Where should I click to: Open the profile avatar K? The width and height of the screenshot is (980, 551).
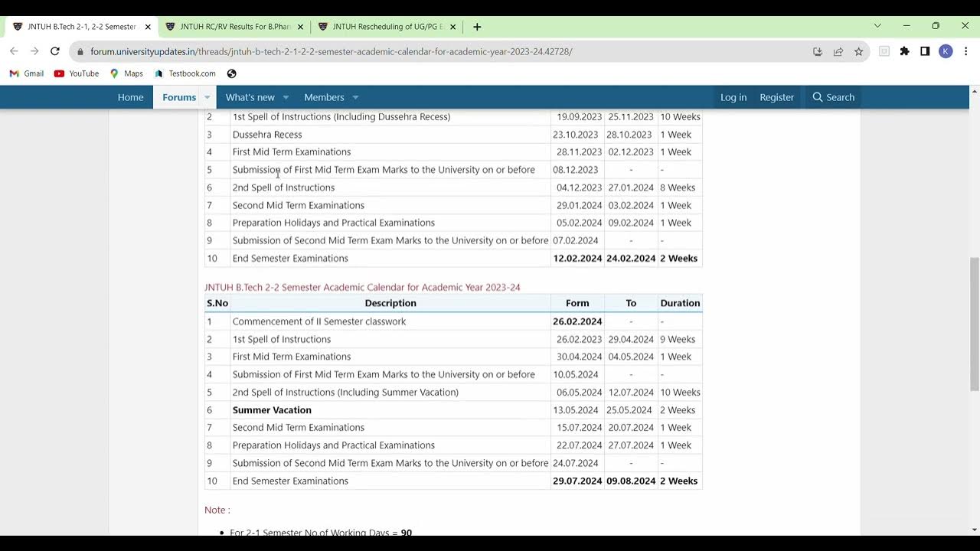(946, 51)
